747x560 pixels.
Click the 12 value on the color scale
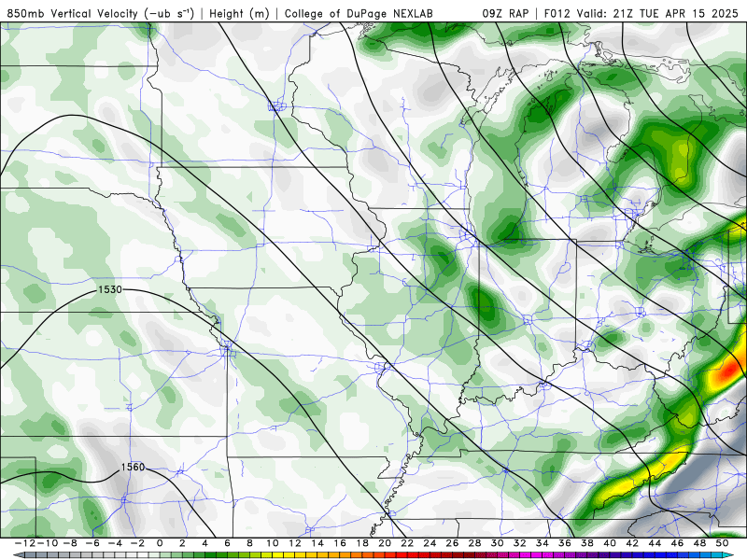(294, 543)
